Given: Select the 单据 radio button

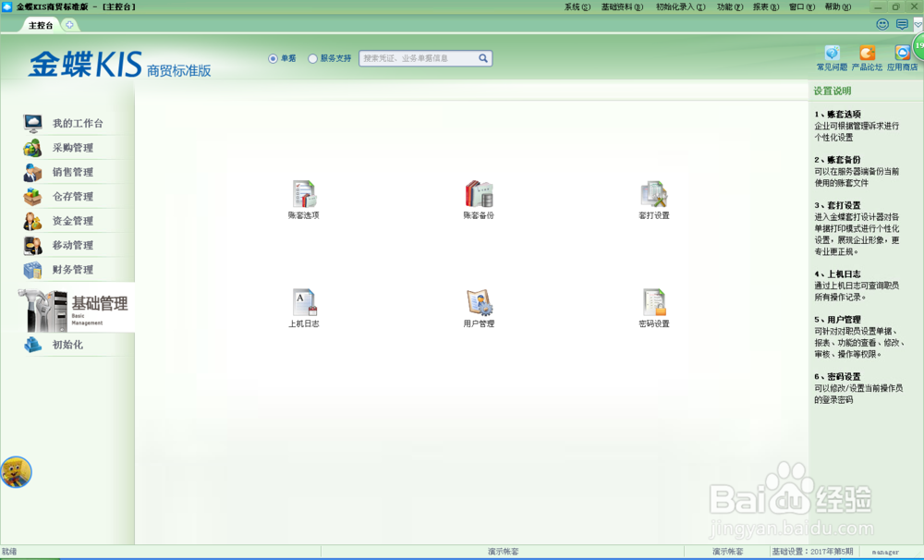Looking at the screenshot, I should [273, 58].
